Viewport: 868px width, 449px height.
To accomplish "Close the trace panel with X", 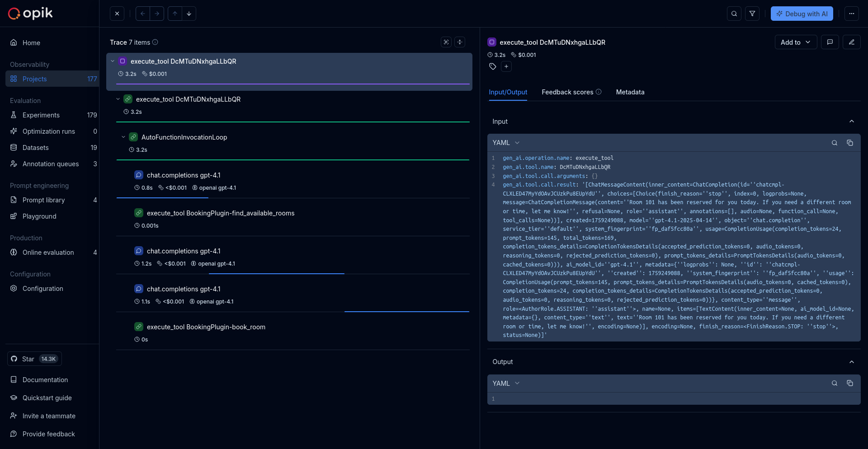I will pos(117,14).
